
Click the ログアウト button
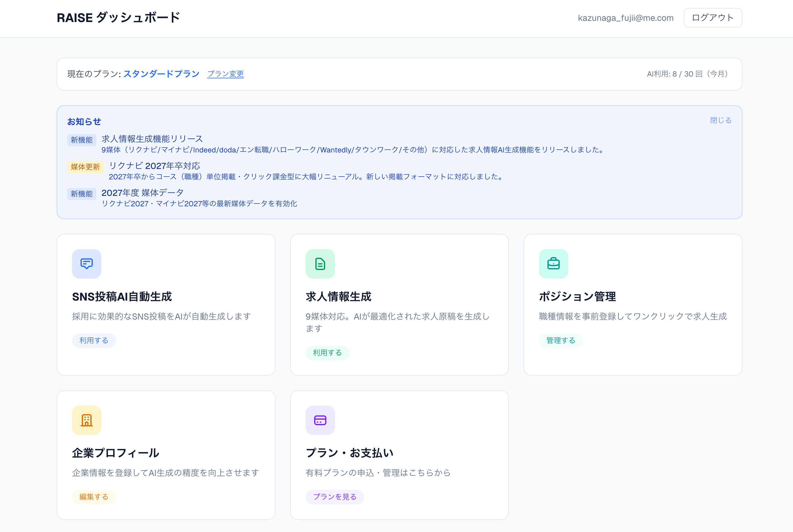712,18
